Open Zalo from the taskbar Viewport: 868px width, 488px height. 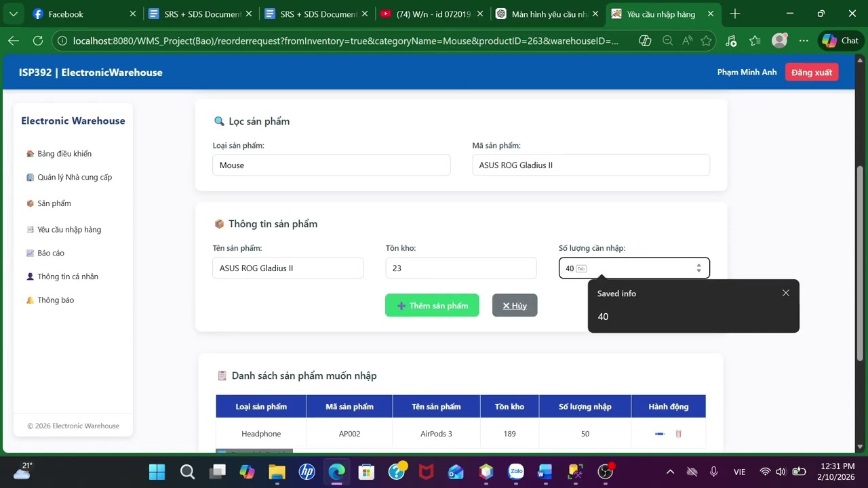click(x=516, y=472)
